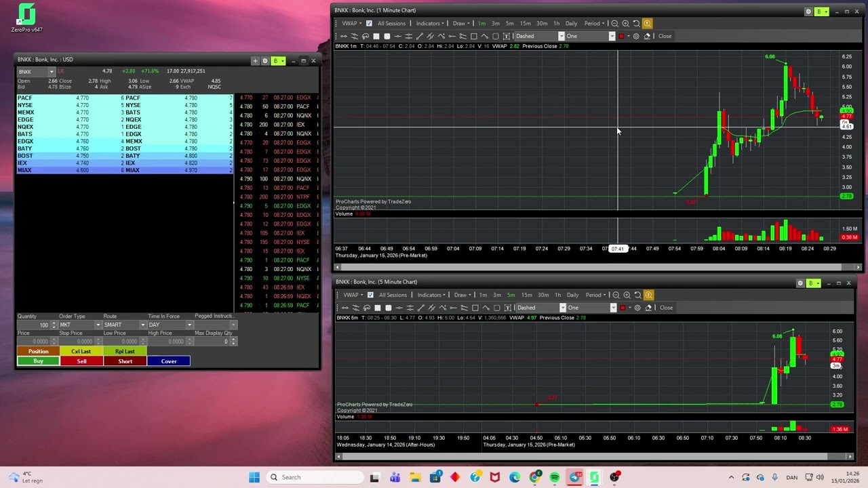This screenshot has height=488, width=868.
Task: Expand Dashed line style dropdown in 1 Minute Chart
Action: pos(561,36)
